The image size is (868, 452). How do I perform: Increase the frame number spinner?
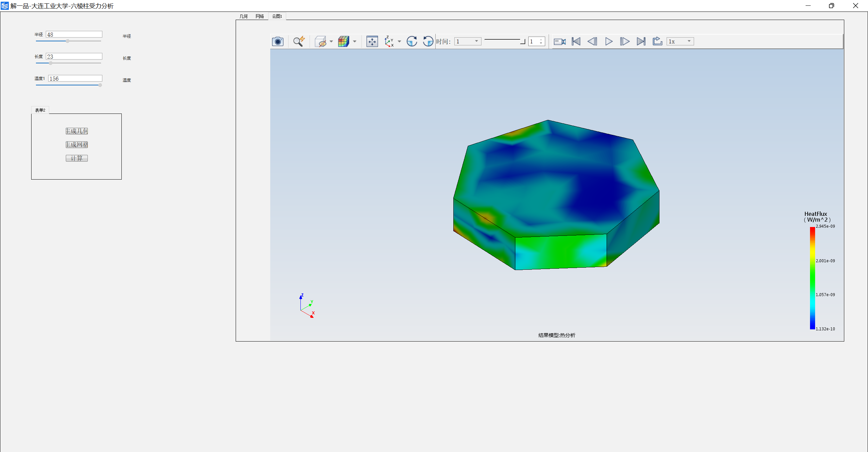pos(541,40)
